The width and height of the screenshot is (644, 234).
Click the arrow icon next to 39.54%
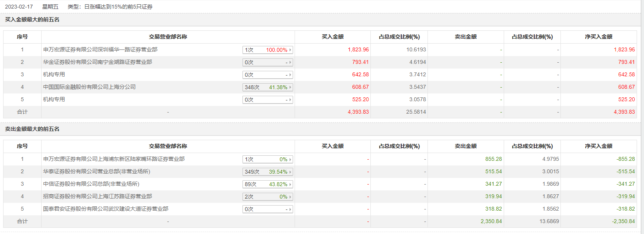pyautogui.click(x=290, y=172)
